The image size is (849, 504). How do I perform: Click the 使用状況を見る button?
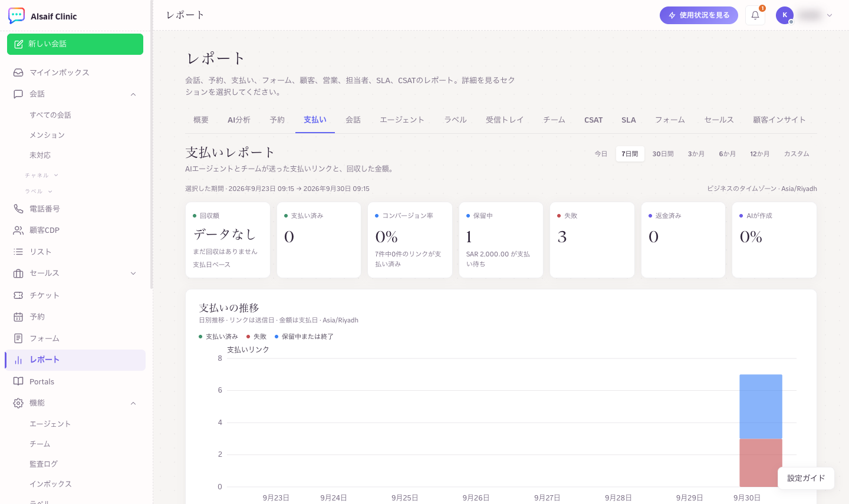(699, 15)
